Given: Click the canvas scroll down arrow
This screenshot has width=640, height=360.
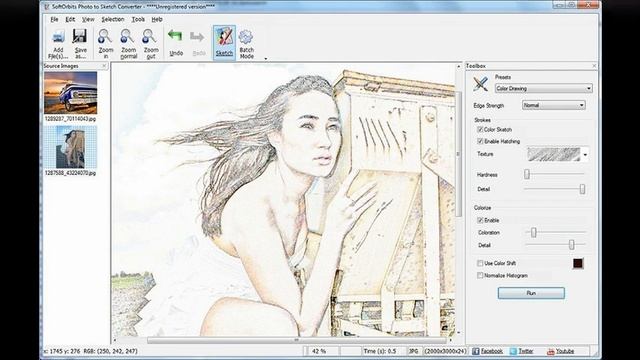Looking at the screenshot, I should (x=458, y=333).
